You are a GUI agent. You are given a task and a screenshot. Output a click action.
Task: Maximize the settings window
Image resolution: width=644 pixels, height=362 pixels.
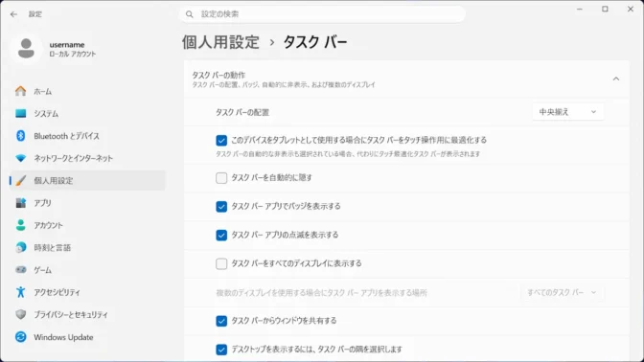(605, 9)
